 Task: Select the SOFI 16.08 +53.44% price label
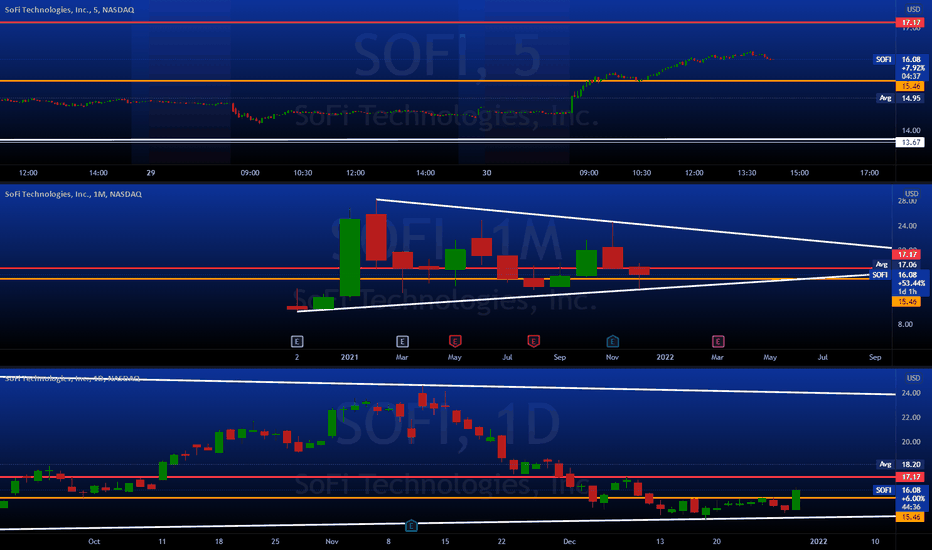point(898,283)
